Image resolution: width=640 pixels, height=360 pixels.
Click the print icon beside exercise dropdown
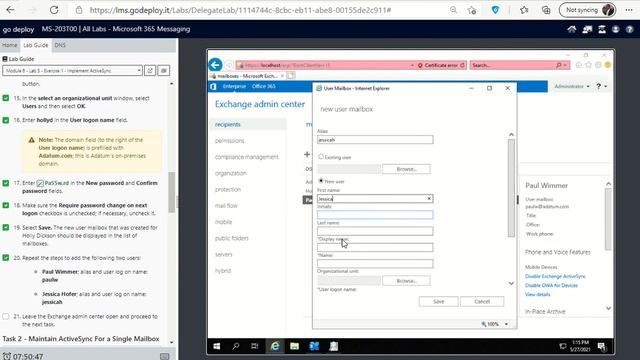(164, 71)
